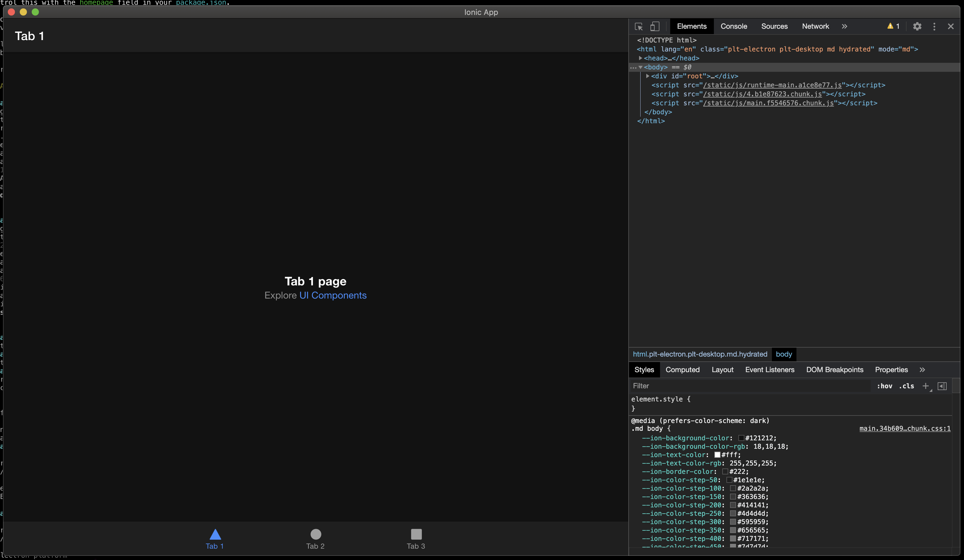Add a new style rule plus icon

(x=926, y=386)
